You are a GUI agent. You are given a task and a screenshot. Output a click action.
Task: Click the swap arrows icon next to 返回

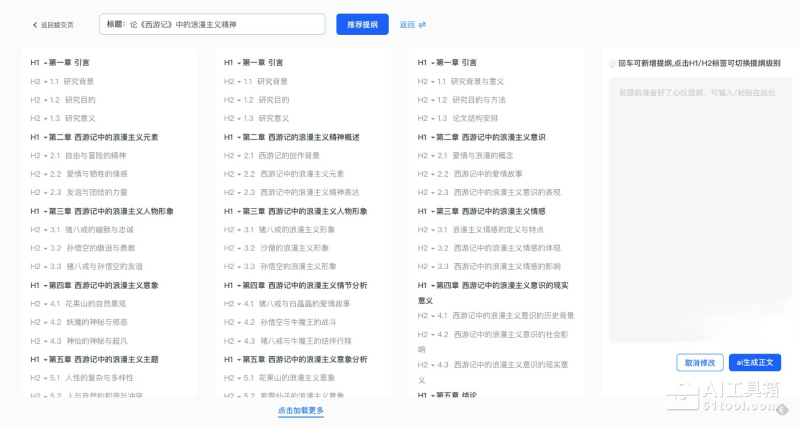[x=422, y=25]
